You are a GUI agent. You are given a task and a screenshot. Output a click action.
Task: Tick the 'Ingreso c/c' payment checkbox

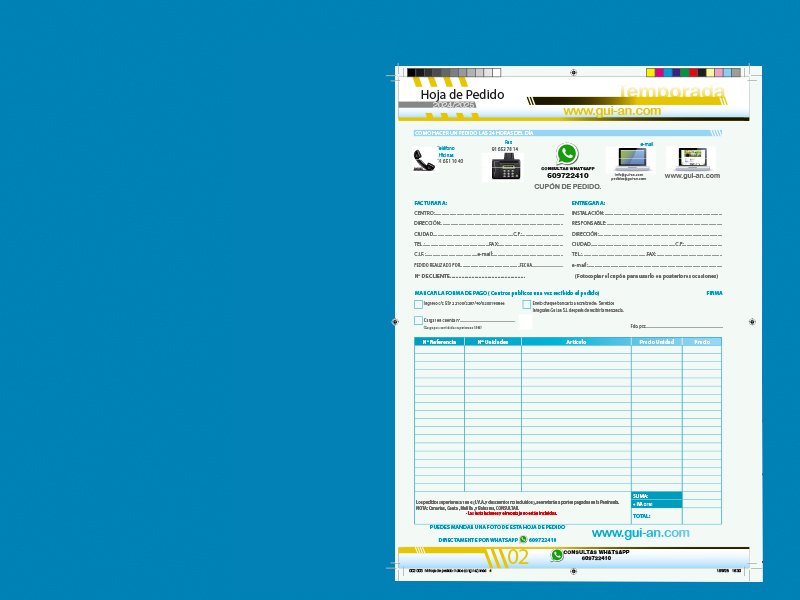pyautogui.click(x=418, y=304)
